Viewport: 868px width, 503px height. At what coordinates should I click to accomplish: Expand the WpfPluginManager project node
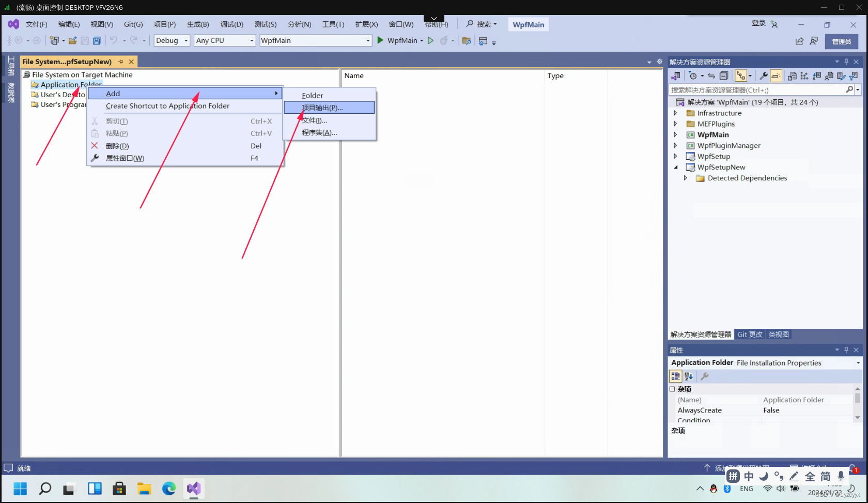pos(675,145)
